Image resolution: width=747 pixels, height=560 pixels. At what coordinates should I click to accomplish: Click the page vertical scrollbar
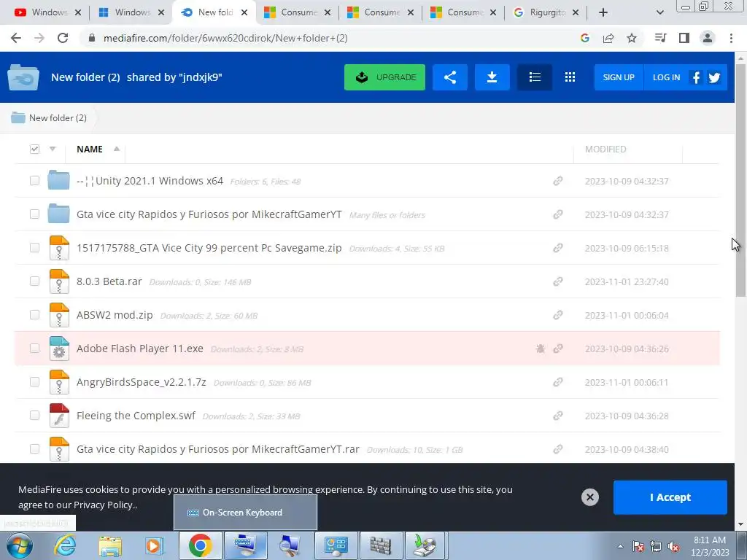(741, 181)
